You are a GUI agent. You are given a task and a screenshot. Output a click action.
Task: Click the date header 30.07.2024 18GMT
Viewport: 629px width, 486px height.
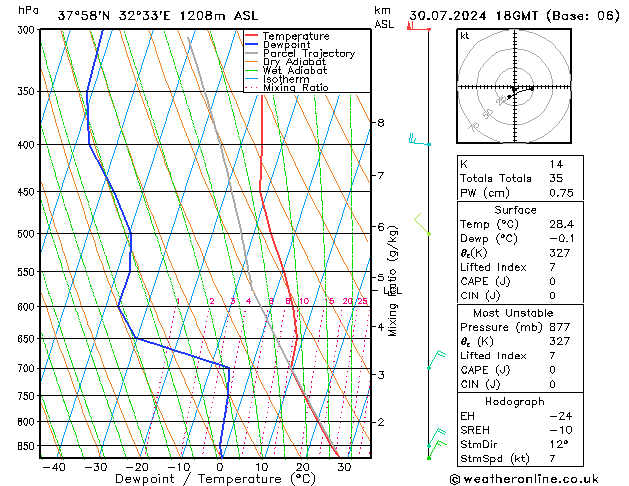(x=513, y=14)
